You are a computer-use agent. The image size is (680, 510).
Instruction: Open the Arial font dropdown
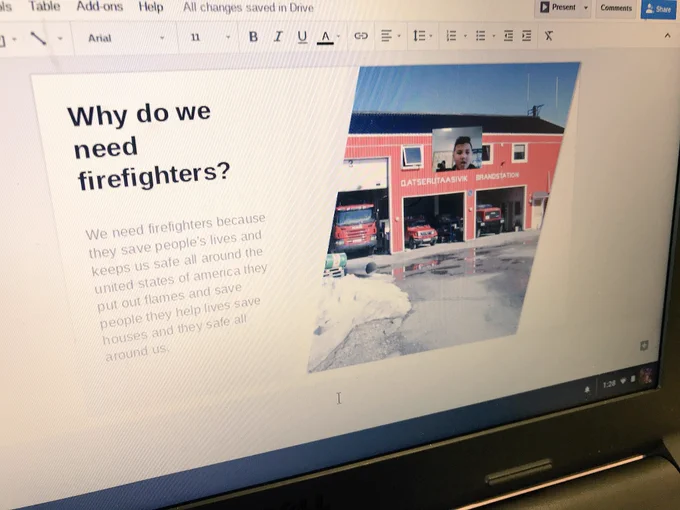coord(126,38)
